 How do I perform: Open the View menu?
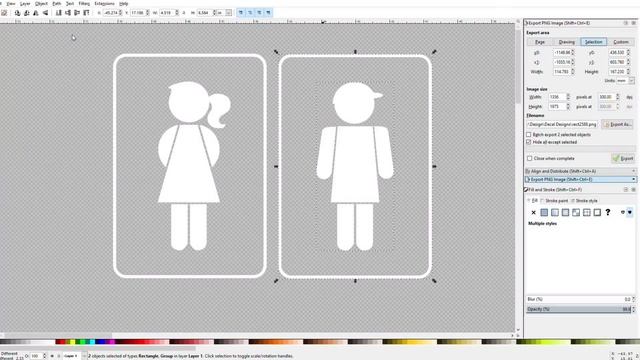pyautogui.click(x=11, y=4)
